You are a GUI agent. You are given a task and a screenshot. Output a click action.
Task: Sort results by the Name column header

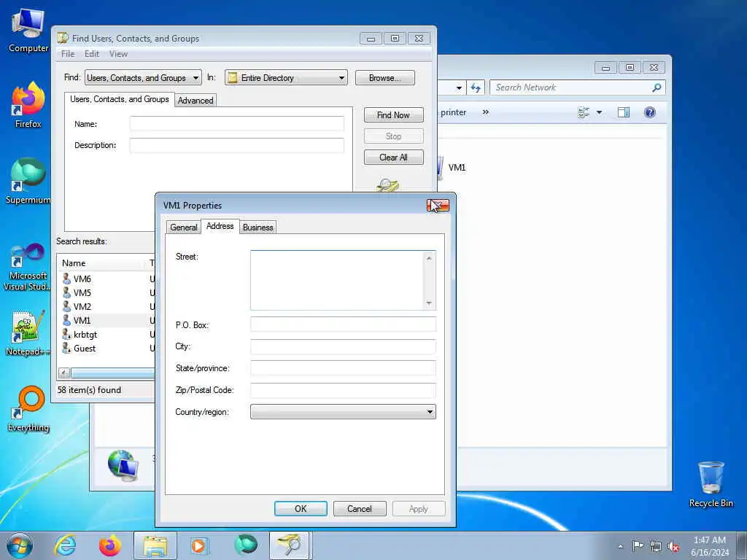pyautogui.click(x=101, y=262)
